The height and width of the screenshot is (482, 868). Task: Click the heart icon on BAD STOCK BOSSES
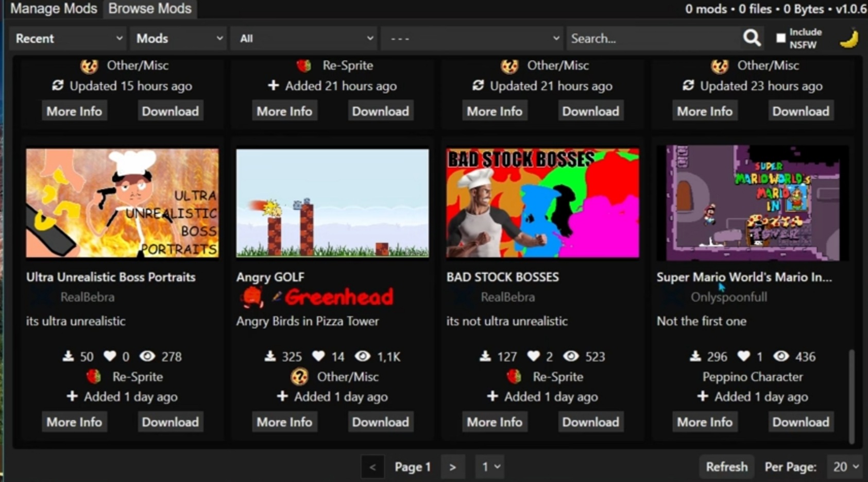(x=534, y=356)
